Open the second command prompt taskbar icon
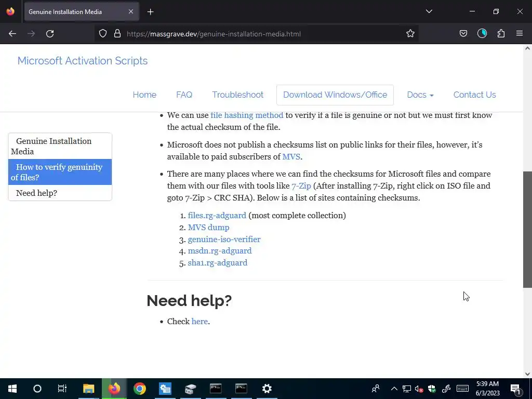 click(x=241, y=389)
